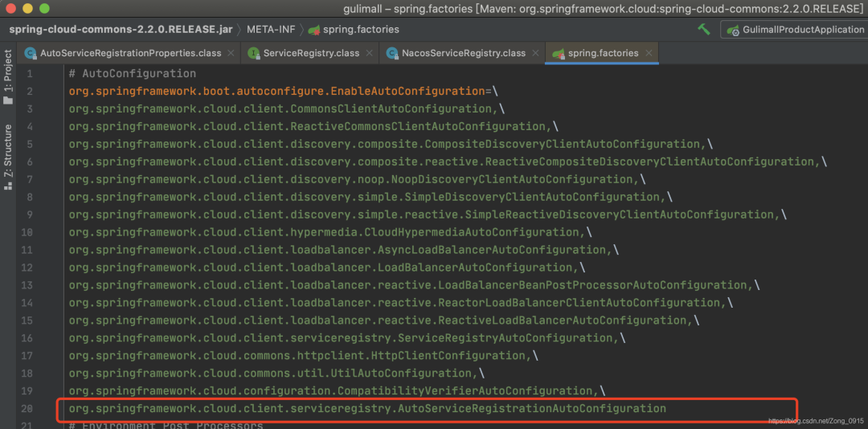
Task: Place cursor on the '# AutoConfiguration' comment
Action: point(132,74)
